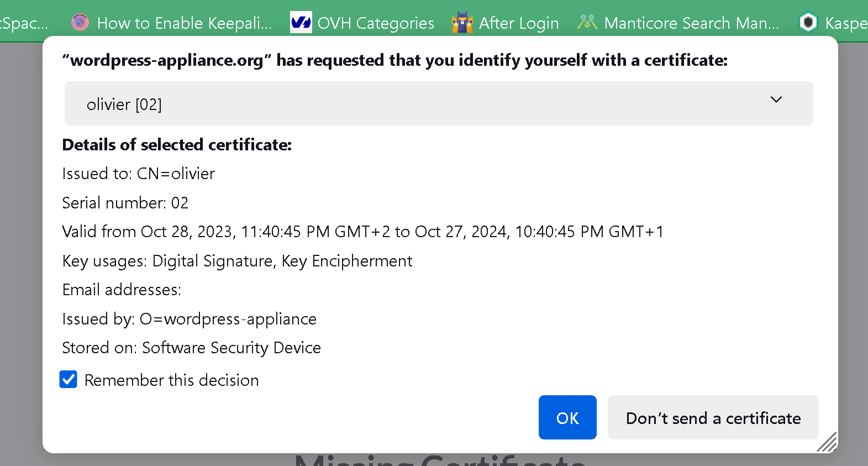
Task: Click the OVH logo bookmark icon
Action: click(x=301, y=23)
